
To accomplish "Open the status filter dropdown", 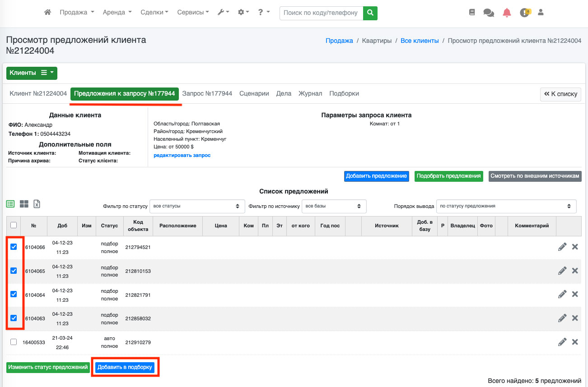I will (197, 206).
